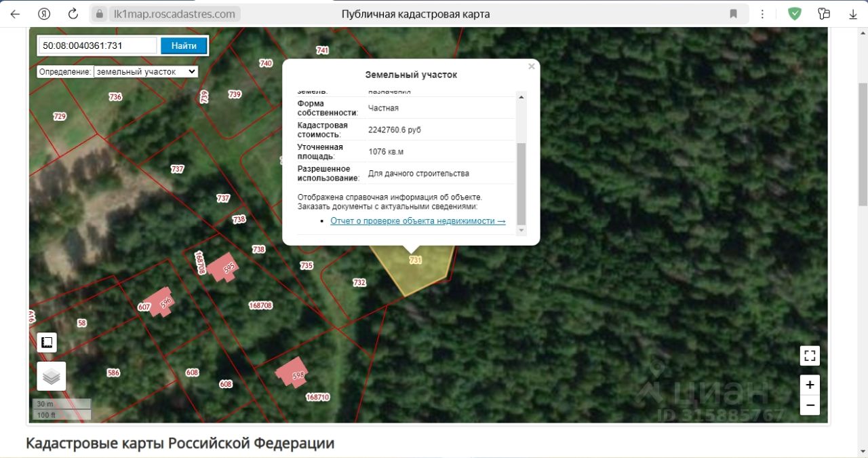Open 'Отчет о проверке объекта недвижимости' link
This screenshot has width=868, height=458.
pos(418,221)
